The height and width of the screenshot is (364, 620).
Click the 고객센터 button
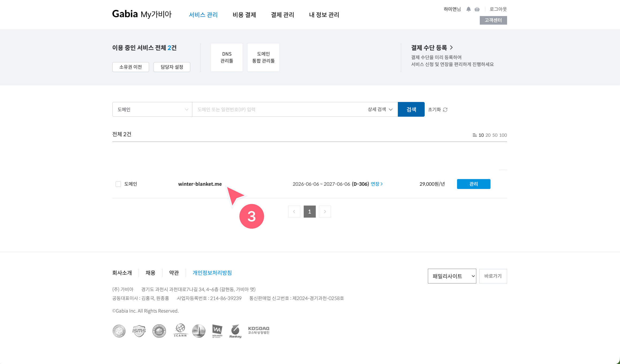(493, 20)
